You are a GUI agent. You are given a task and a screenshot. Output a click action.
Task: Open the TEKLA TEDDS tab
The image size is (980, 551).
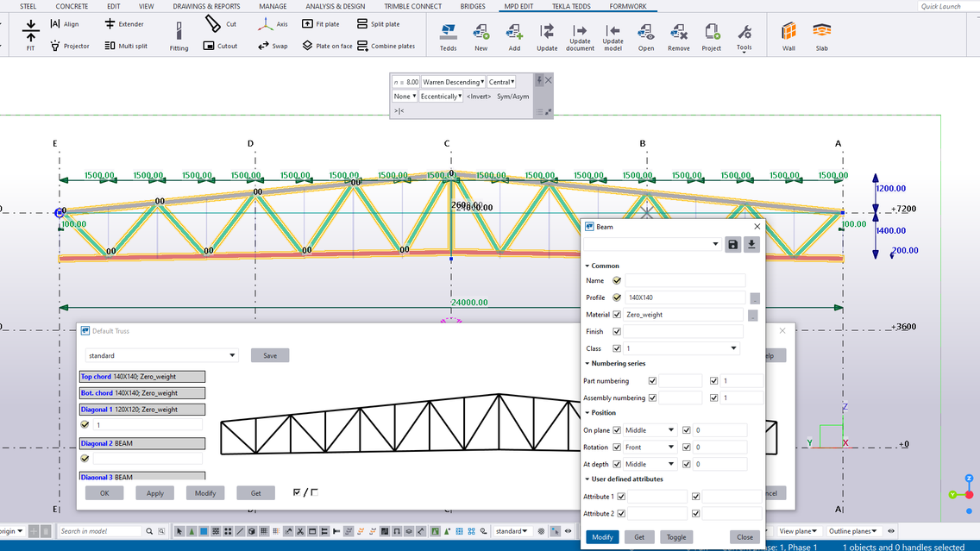coord(571,6)
